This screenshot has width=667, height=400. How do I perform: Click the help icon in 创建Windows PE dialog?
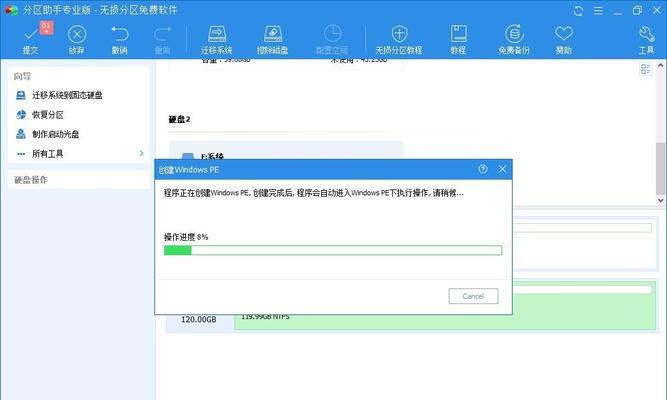click(483, 169)
